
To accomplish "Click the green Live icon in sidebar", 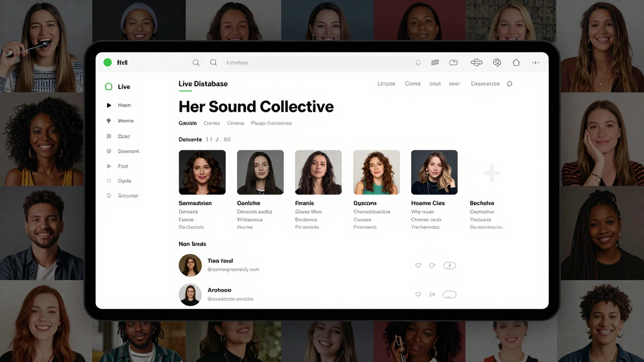I will click(x=109, y=86).
